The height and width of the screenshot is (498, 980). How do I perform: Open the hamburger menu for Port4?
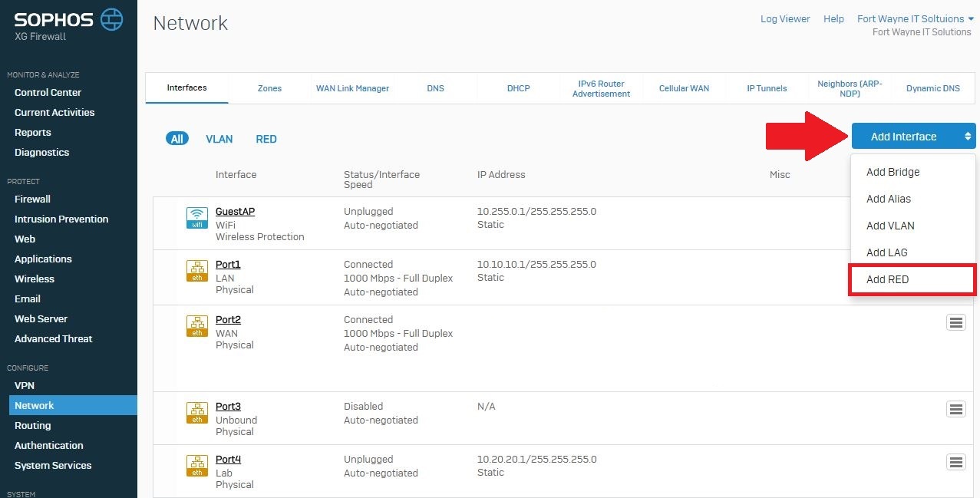tap(955, 462)
